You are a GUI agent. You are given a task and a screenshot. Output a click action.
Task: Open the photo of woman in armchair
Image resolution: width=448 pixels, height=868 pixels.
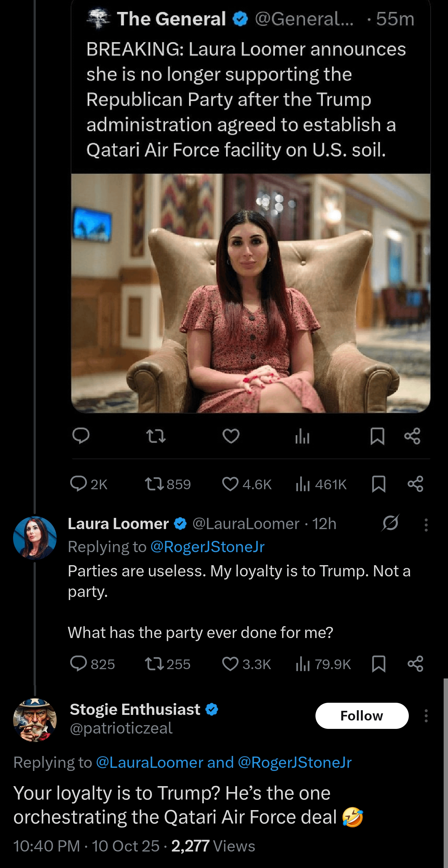pyautogui.click(x=251, y=293)
